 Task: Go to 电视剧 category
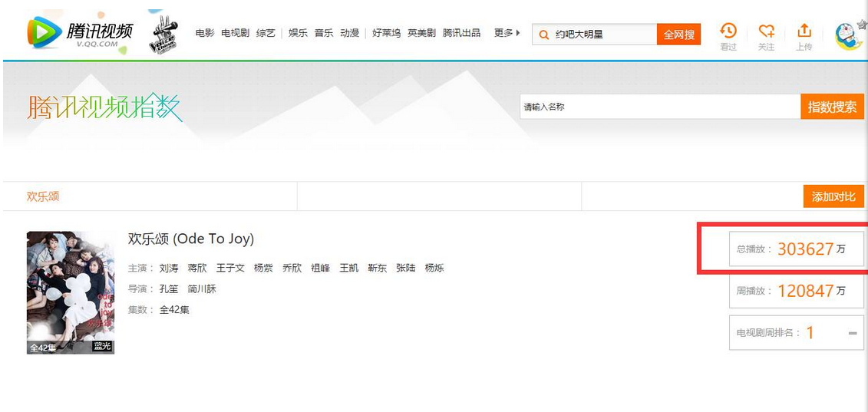pos(236,33)
